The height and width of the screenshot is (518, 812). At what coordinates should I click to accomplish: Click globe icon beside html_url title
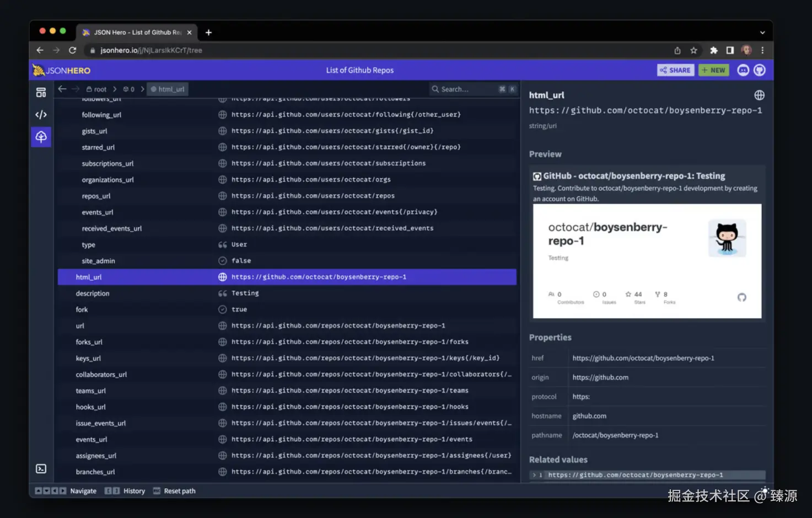[x=759, y=95]
